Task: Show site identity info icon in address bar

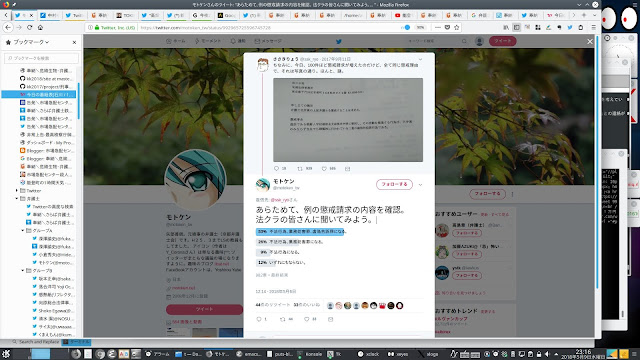Action: pos(90,27)
